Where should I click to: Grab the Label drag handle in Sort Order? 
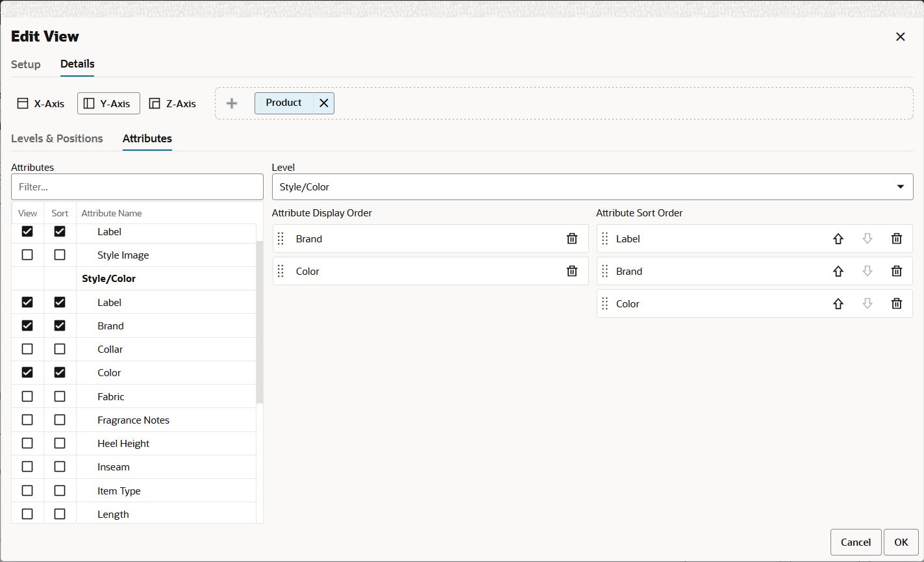(x=605, y=238)
